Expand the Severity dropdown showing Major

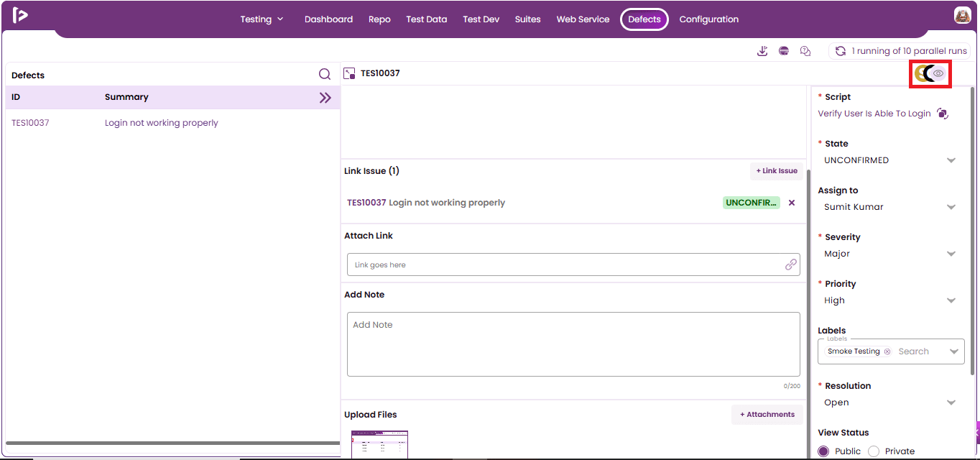(890, 254)
